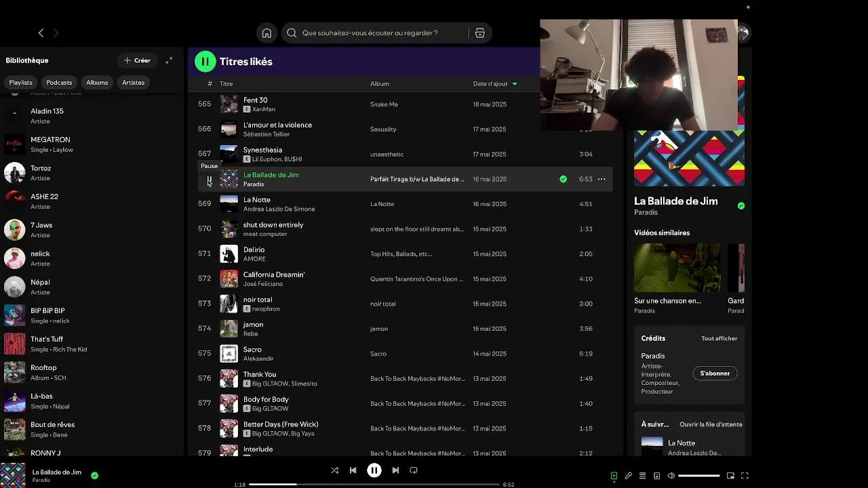The height and width of the screenshot is (488, 868).
Task: Open the Browse icon in search bar
Action: pyautogui.click(x=479, y=33)
